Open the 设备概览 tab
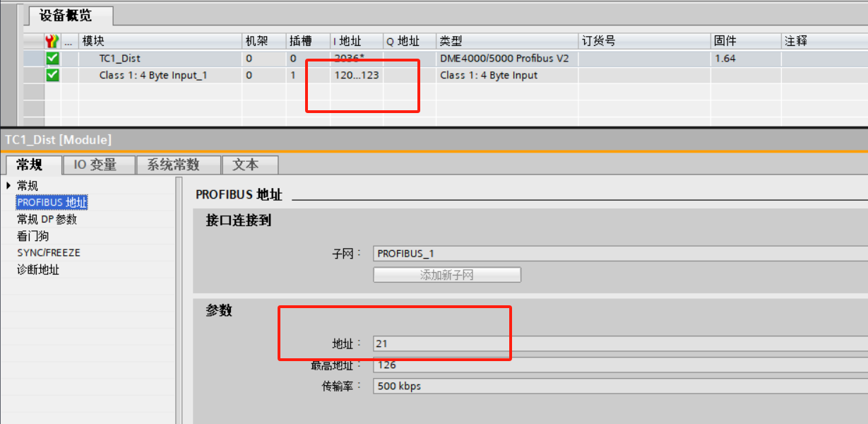Viewport: 868px width, 424px height. [x=66, y=16]
